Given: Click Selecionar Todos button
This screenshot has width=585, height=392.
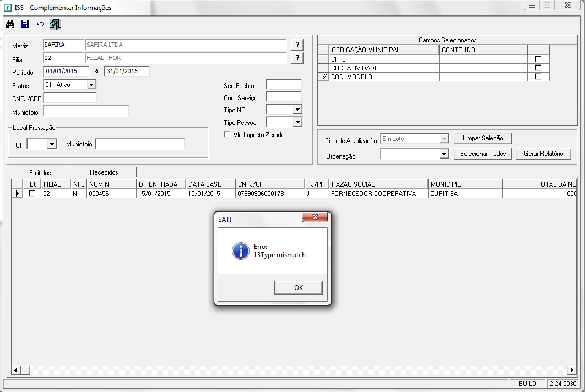Looking at the screenshot, I should tap(483, 154).
